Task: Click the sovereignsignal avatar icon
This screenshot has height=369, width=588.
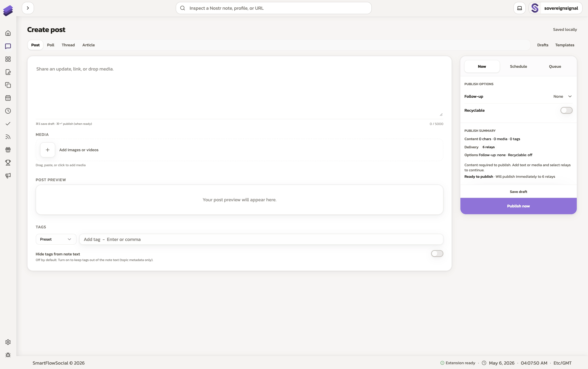Action: click(535, 8)
